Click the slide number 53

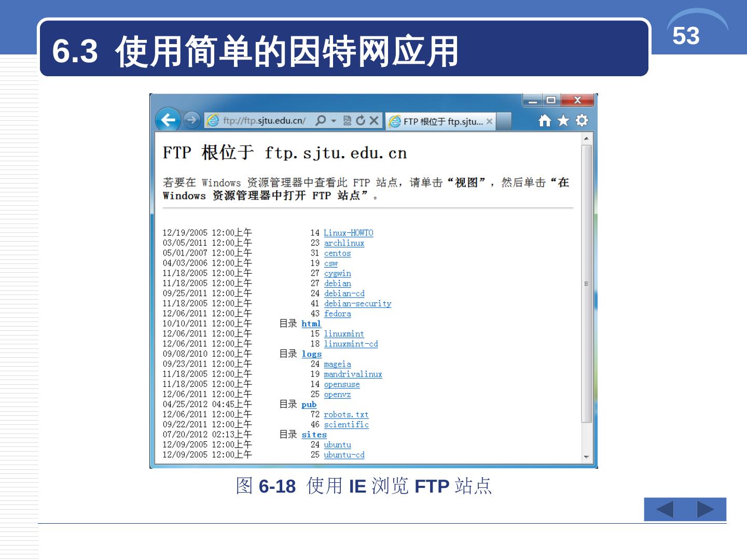686,36
